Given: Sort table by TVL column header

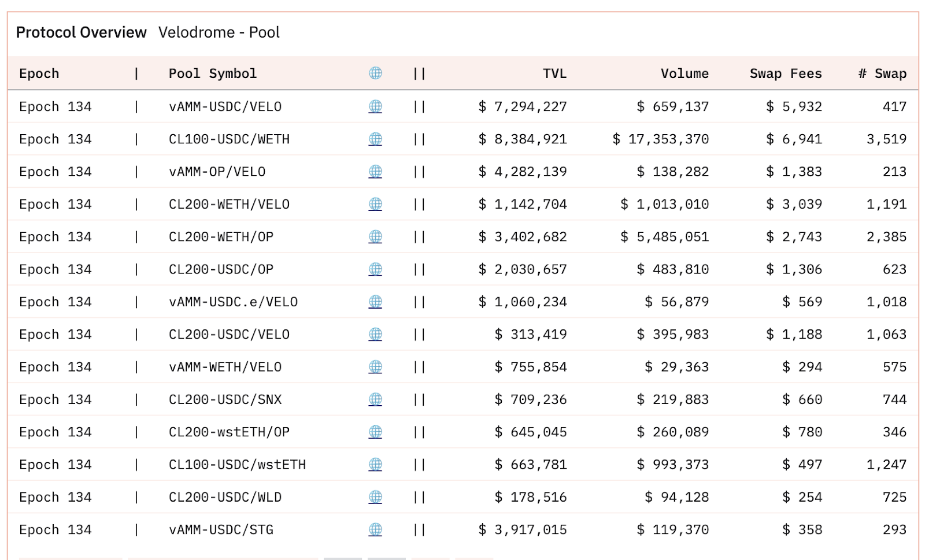Looking at the screenshot, I should point(554,73).
